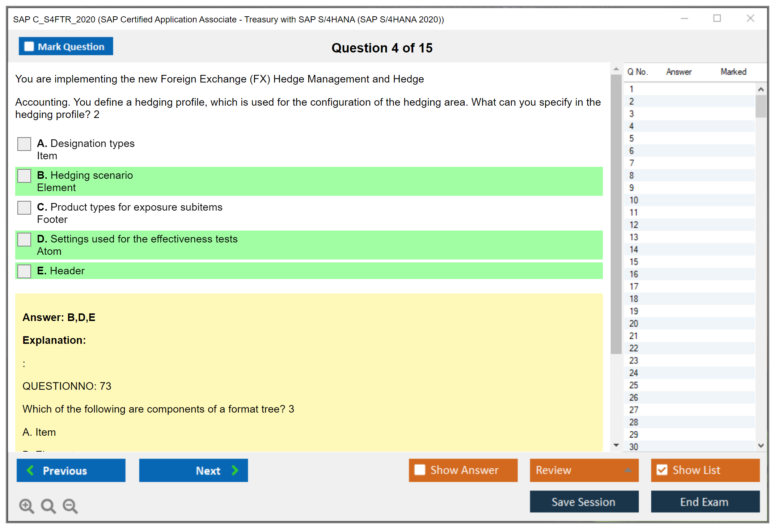The image size is (778, 532).
Task: Click the zoom in magnifier icon
Action: point(26,506)
